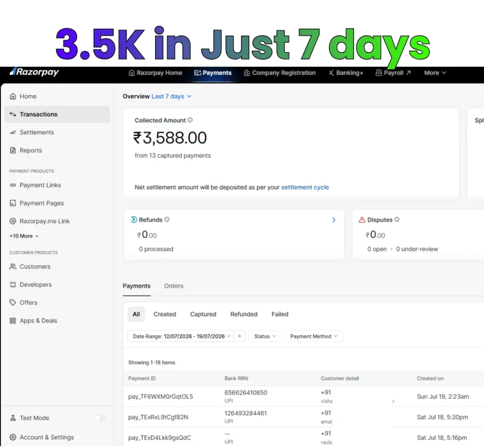Open the Payment Method filter dropdown
This screenshot has width=484, height=448.
pyautogui.click(x=314, y=336)
